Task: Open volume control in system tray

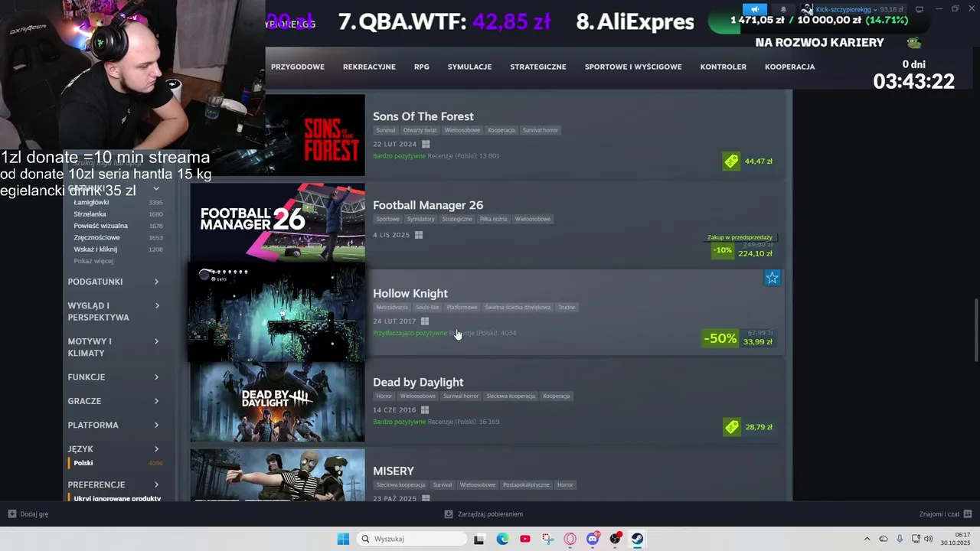Action: point(928,539)
